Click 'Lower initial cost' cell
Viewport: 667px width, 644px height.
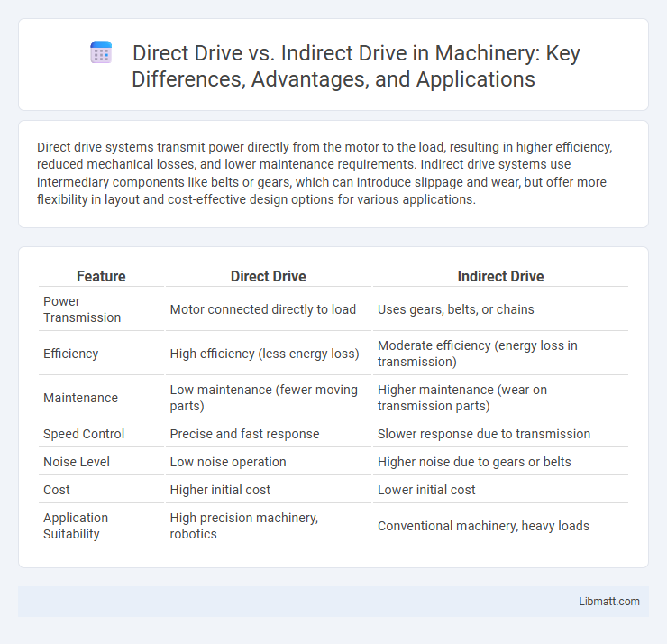click(500, 490)
